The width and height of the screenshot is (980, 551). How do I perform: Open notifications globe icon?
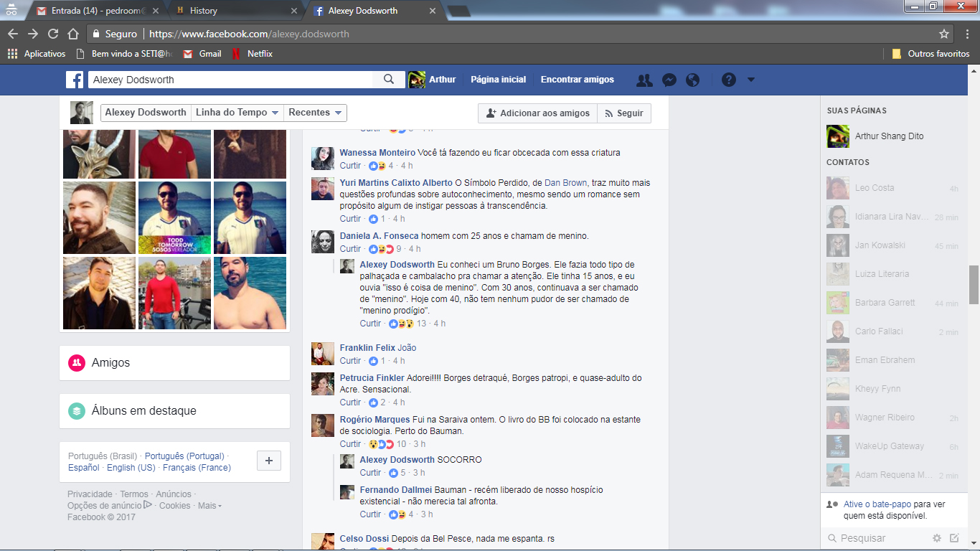point(692,80)
